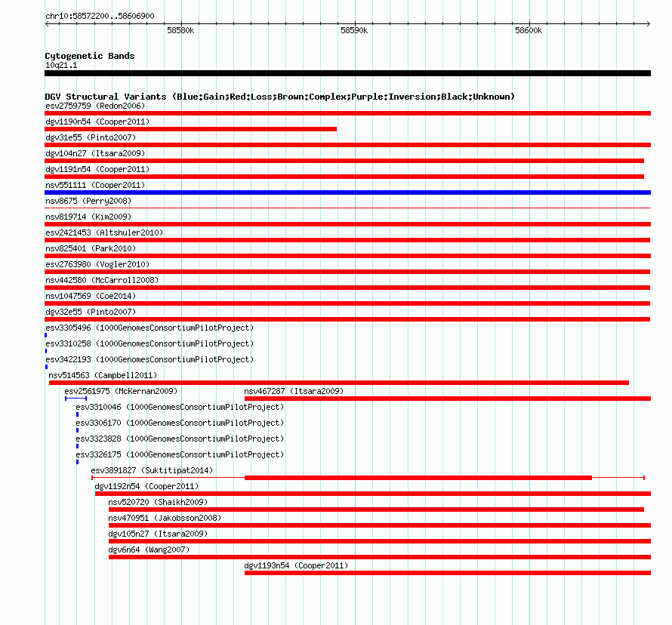Open variant nsv551111 (Cooper2011) label
Viewport: 672px width, 625px height.
95,185
